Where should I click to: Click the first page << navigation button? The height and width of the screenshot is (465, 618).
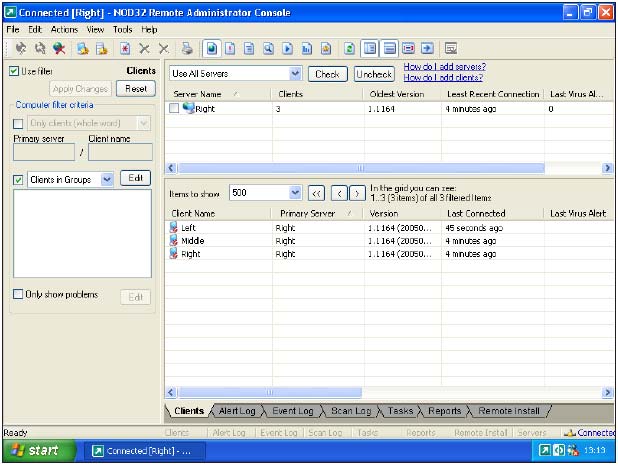tap(316, 193)
